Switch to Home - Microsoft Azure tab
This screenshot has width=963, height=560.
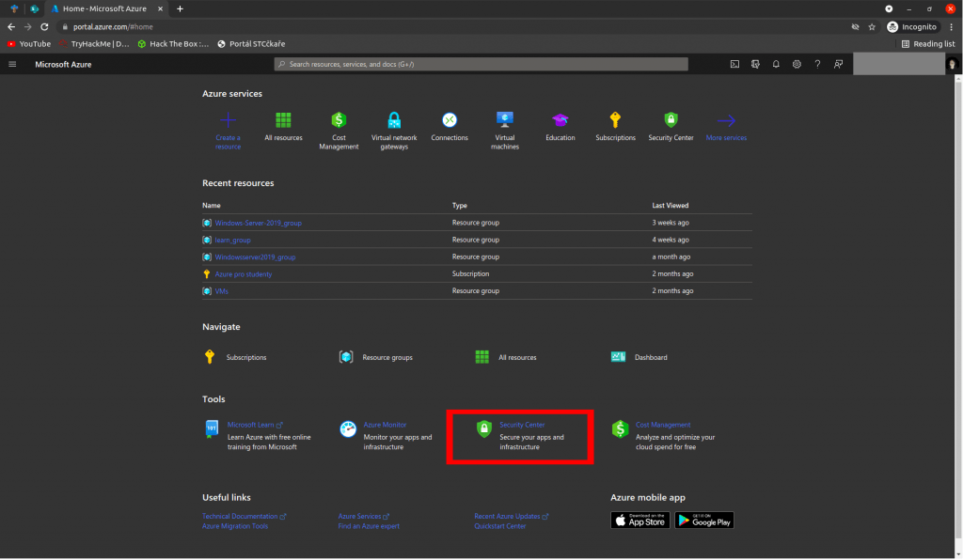coord(103,8)
